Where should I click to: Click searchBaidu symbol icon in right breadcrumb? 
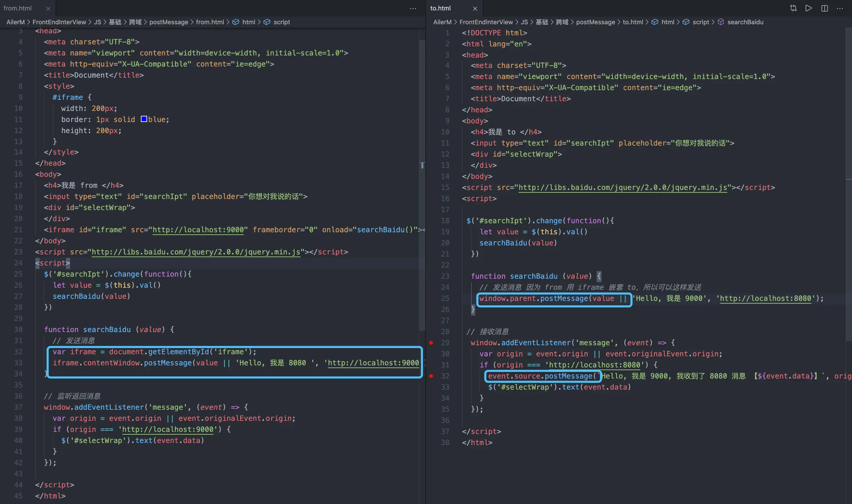point(721,22)
